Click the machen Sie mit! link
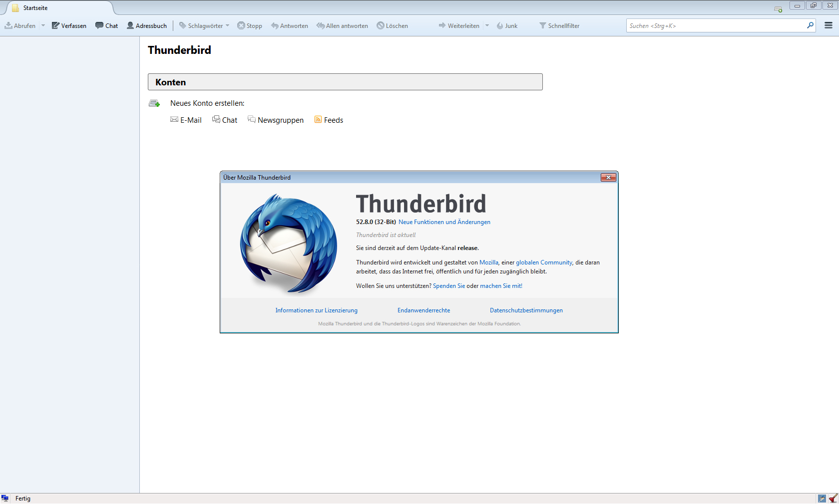The height and width of the screenshot is (504, 839). 501,286
